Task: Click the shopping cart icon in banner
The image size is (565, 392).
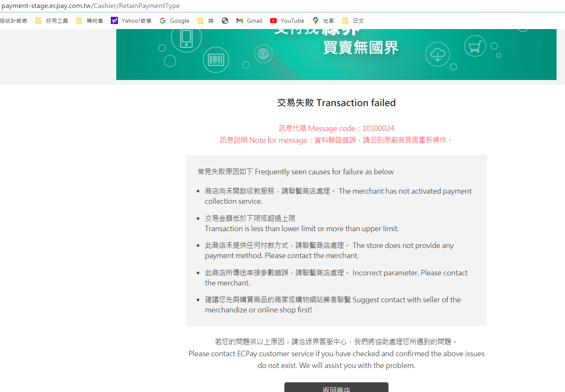Action: pos(475,46)
